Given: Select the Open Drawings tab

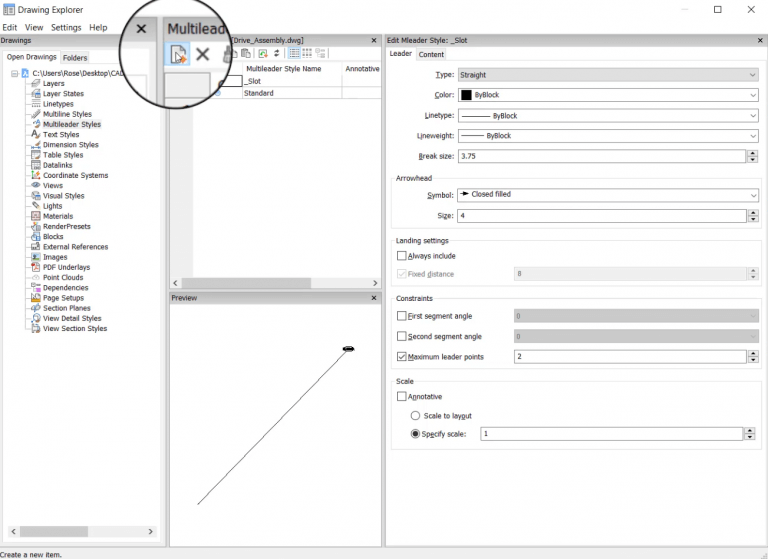Looking at the screenshot, I should pos(31,57).
